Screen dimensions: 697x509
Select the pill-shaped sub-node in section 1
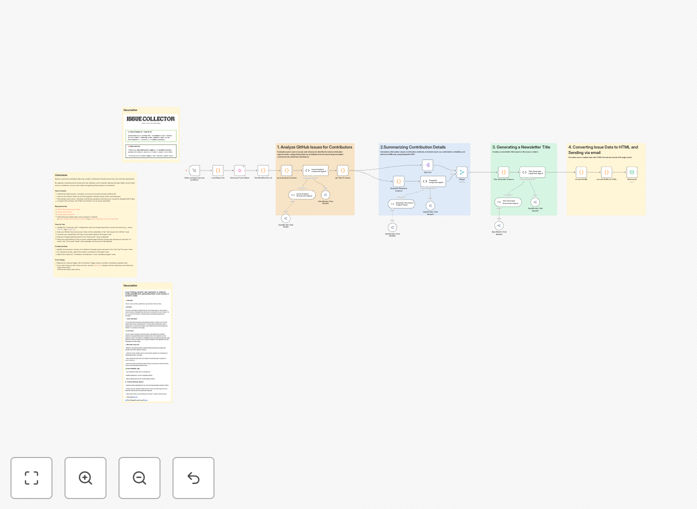pyautogui.click(x=302, y=195)
